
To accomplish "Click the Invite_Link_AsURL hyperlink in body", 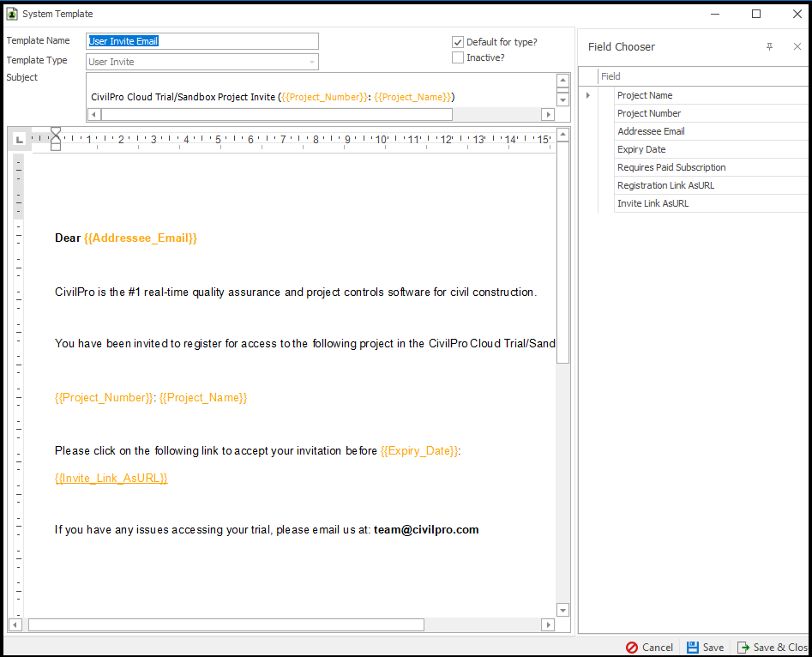I will (111, 479).
